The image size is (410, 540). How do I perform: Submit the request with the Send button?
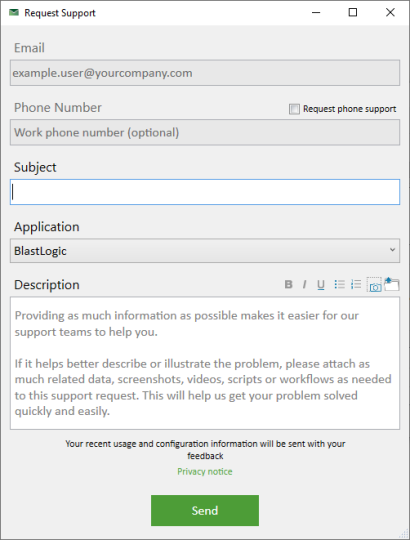point(205,510)
